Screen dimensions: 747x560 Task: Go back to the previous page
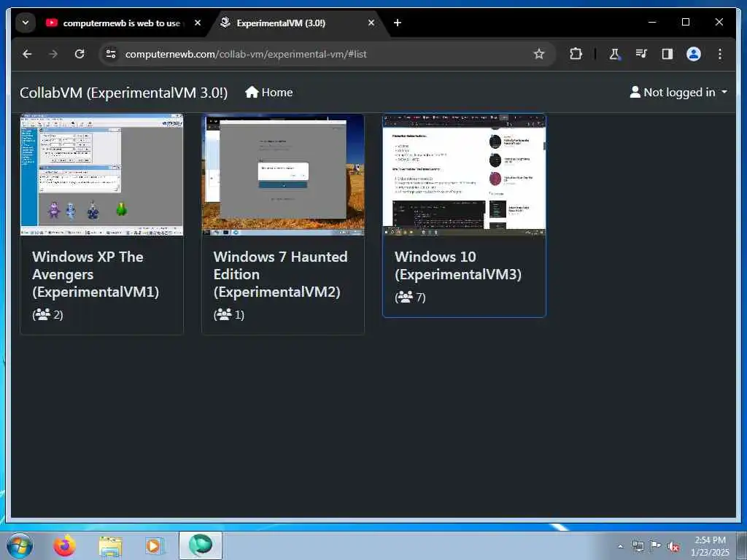(27, 54)
